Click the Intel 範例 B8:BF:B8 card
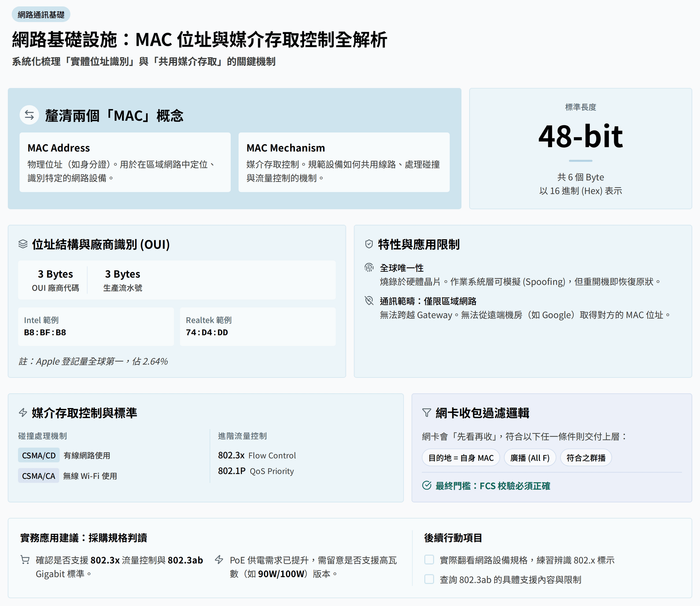 coord(96,326)
